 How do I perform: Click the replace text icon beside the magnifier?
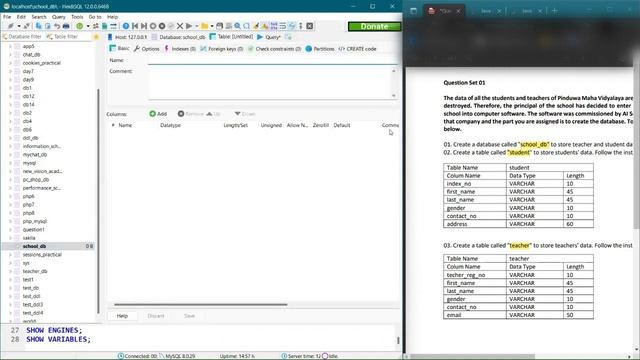(x=247, y=26)
